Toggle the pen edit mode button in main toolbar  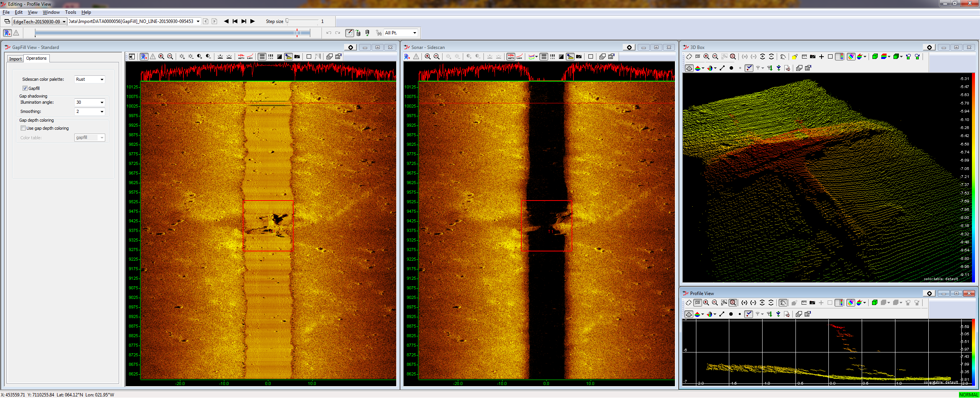(349, 33)
